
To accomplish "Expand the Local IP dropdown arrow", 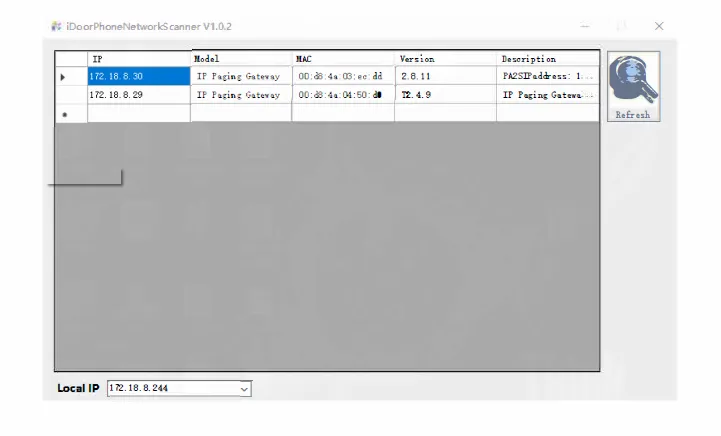I will (244, 388).
